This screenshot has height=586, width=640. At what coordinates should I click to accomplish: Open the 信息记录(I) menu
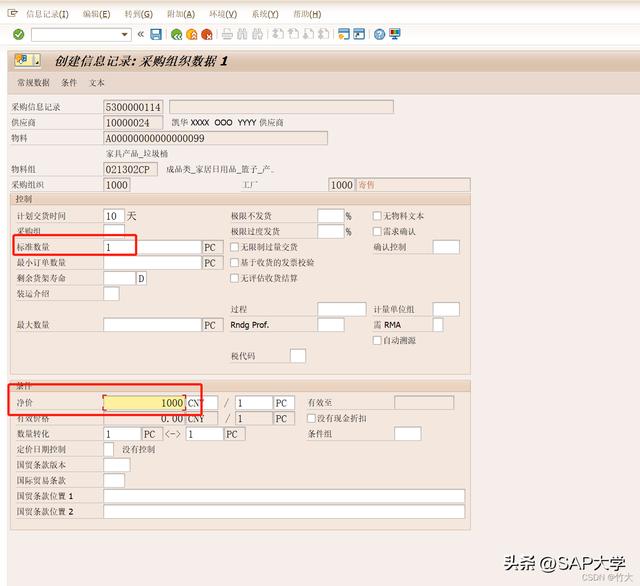[46, 14]
